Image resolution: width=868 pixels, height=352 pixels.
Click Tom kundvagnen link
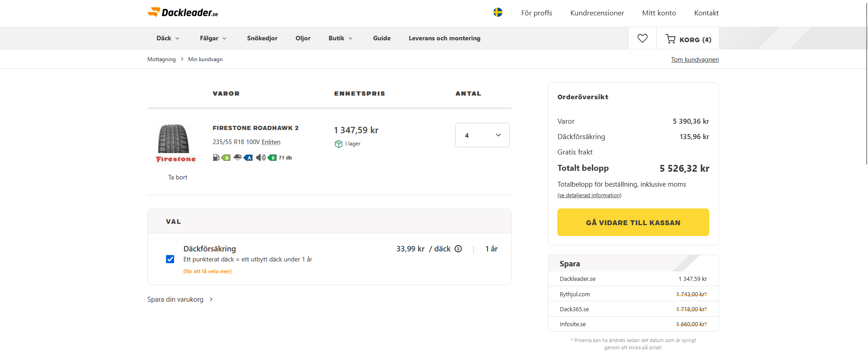click(695, 59)
